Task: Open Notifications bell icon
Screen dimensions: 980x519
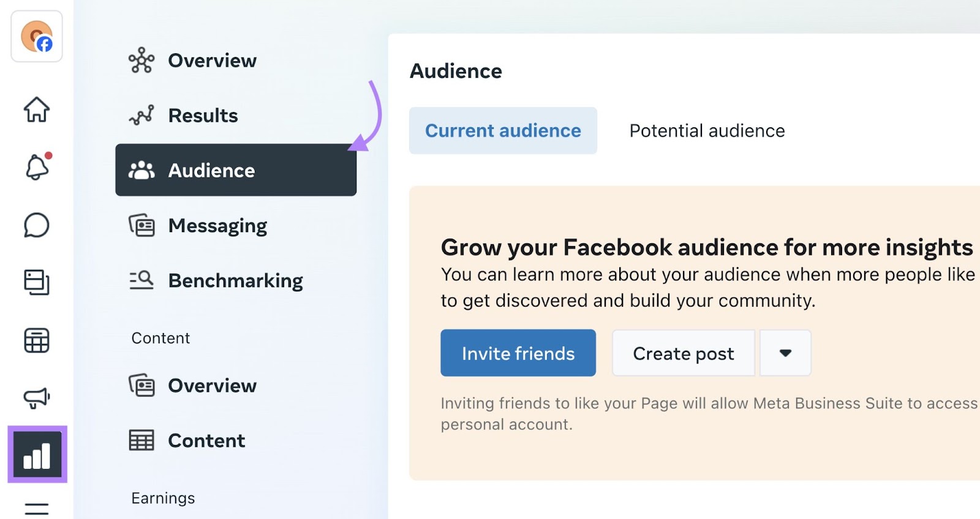Action: click(x=37, y=166)
